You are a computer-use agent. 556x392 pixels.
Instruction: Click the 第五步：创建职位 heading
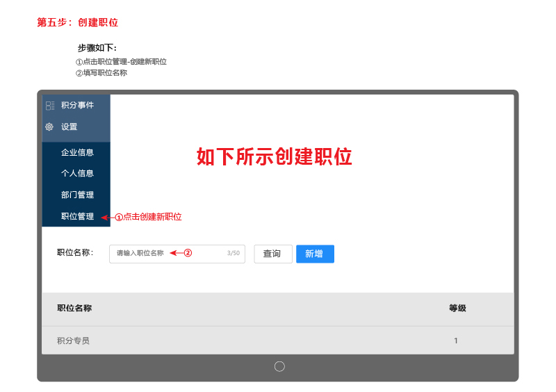78,22
